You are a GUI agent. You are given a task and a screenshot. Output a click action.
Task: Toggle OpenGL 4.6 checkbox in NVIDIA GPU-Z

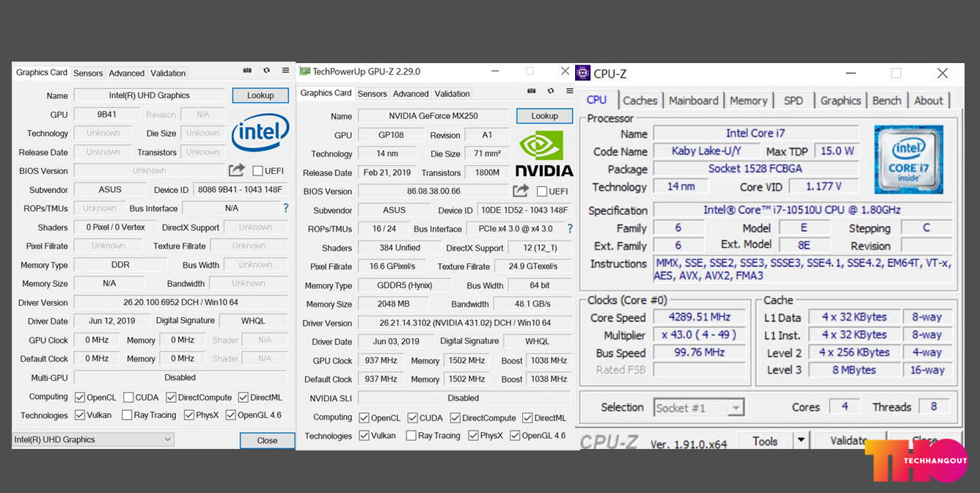coord(515,436)
